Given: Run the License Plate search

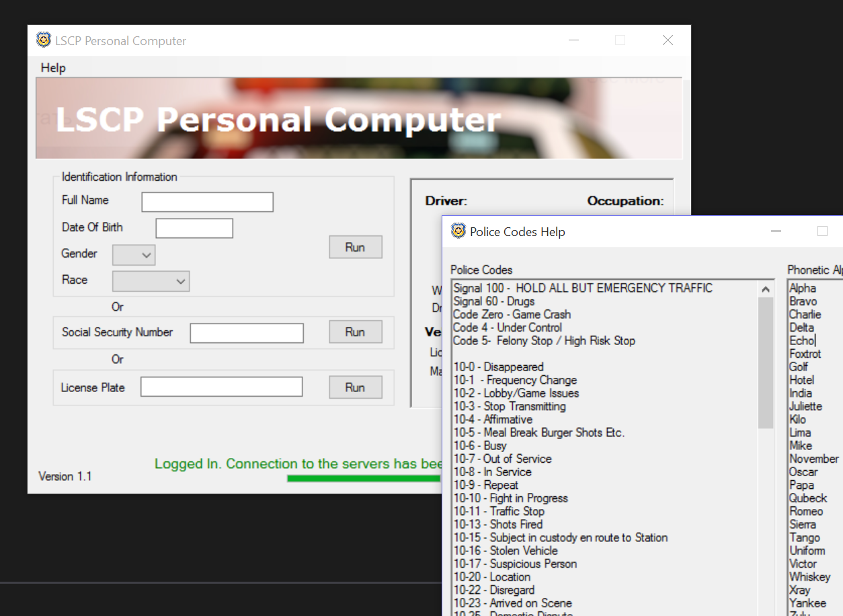Looking at the screenshot, I should [x=355, y=387].
